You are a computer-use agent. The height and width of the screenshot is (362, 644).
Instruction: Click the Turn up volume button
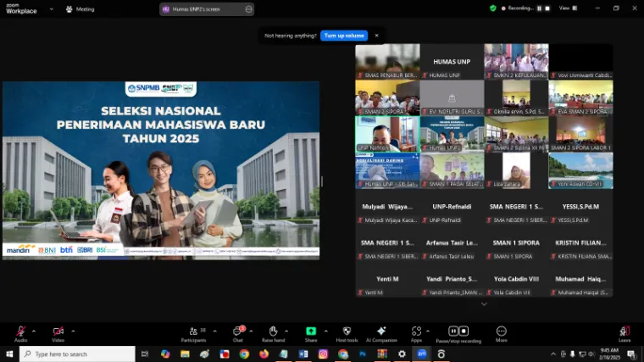[x=343, y=36]
